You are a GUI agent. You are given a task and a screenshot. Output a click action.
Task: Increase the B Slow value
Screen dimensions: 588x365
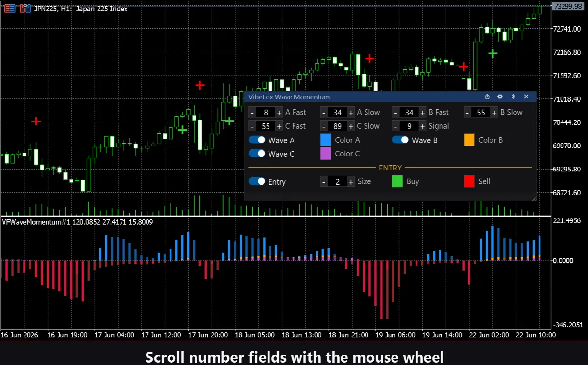(x=494, y=113)
